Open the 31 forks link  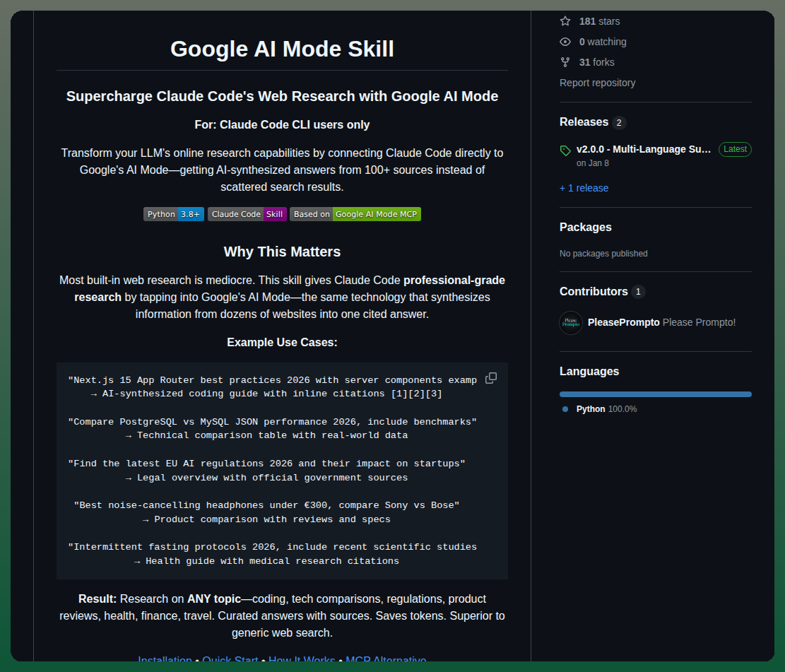(x=597, y=62)
